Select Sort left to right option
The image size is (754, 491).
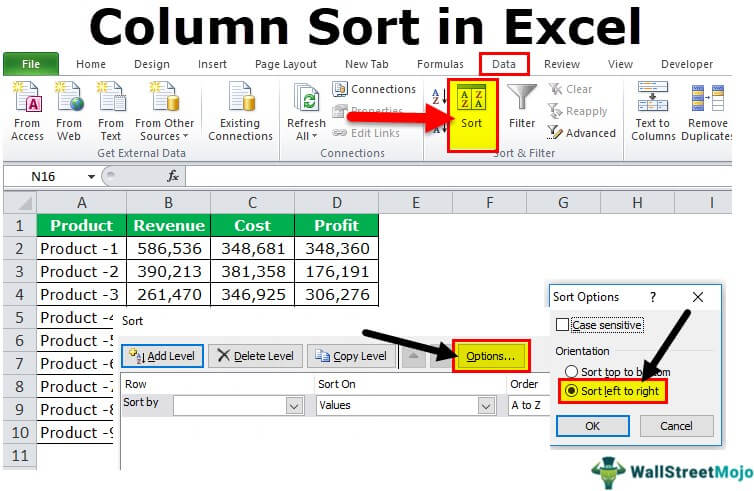tap(572, 391)
